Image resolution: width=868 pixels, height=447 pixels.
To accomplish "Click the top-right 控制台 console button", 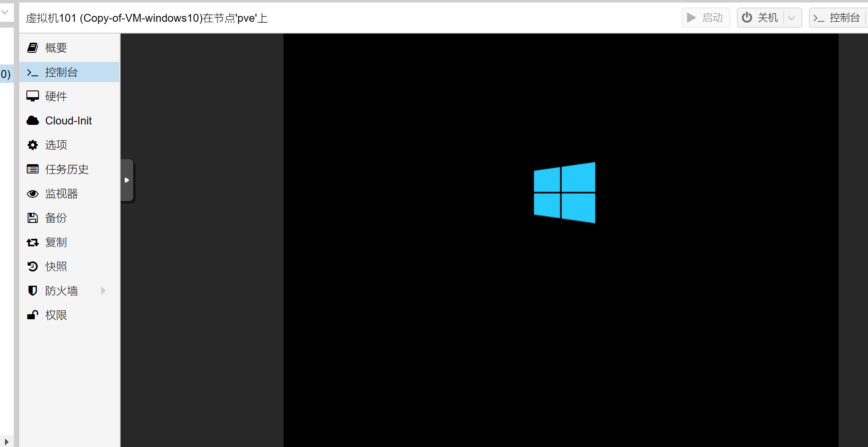I will point(838,18).
